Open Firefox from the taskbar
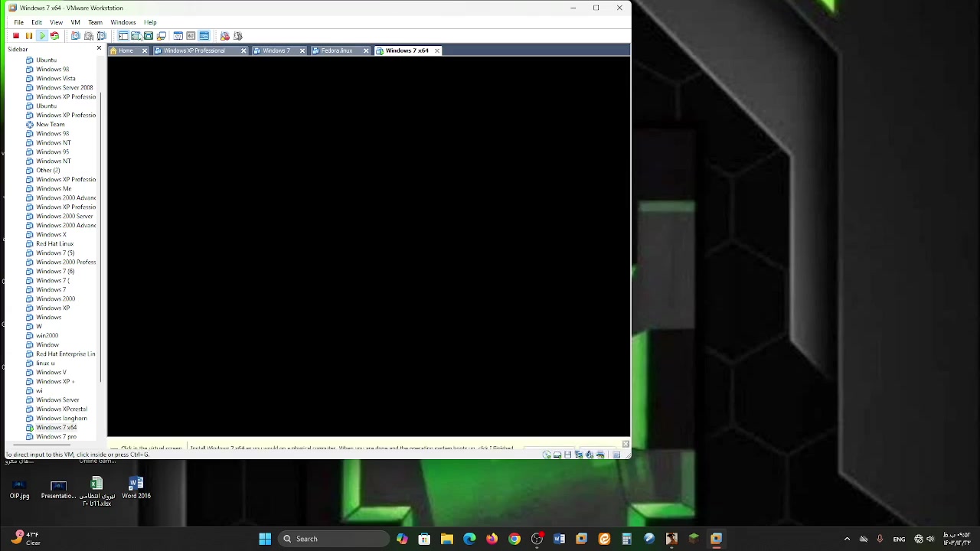Viewport: 980px width, 551px height. 492,539
